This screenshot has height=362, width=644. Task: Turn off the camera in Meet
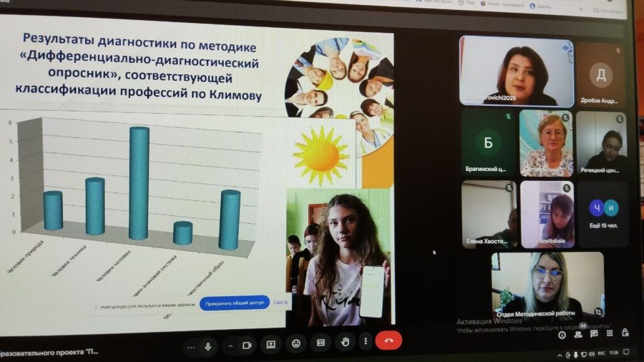[247, 345]
